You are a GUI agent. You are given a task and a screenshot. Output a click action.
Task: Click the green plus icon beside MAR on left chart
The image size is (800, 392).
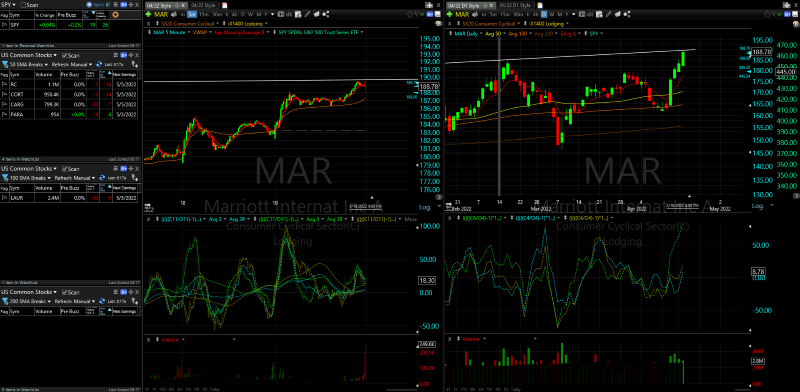click(x=148, y=14)
